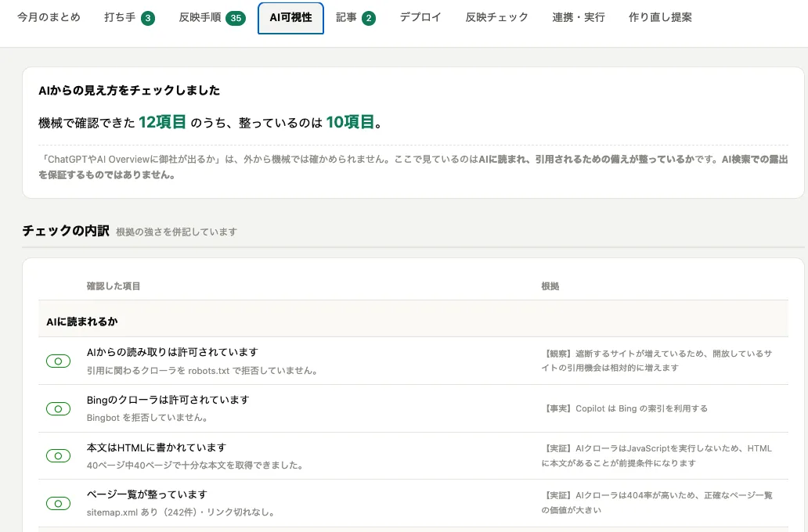The width and height of the screenshot is (808, 532).
Task: Click the チェックの内訳 heading
Action: [66, 231]
